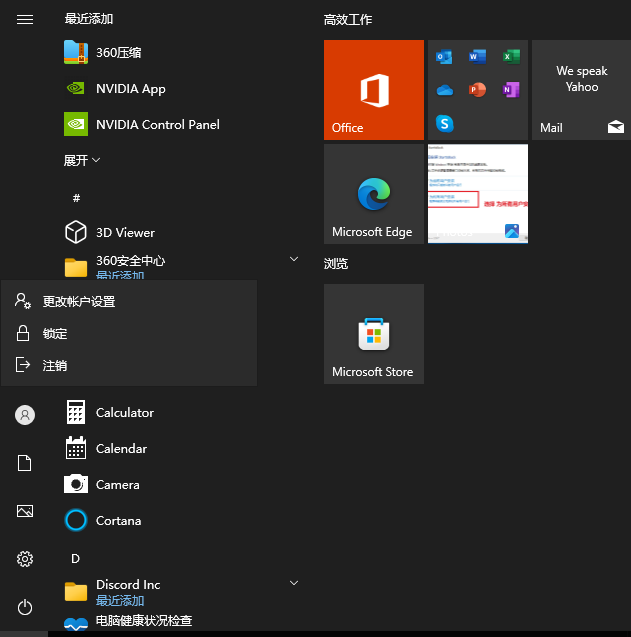This screenshot has height=637, width=631.
Task: Select 注销 to sign out
Action: click(129, 365)
